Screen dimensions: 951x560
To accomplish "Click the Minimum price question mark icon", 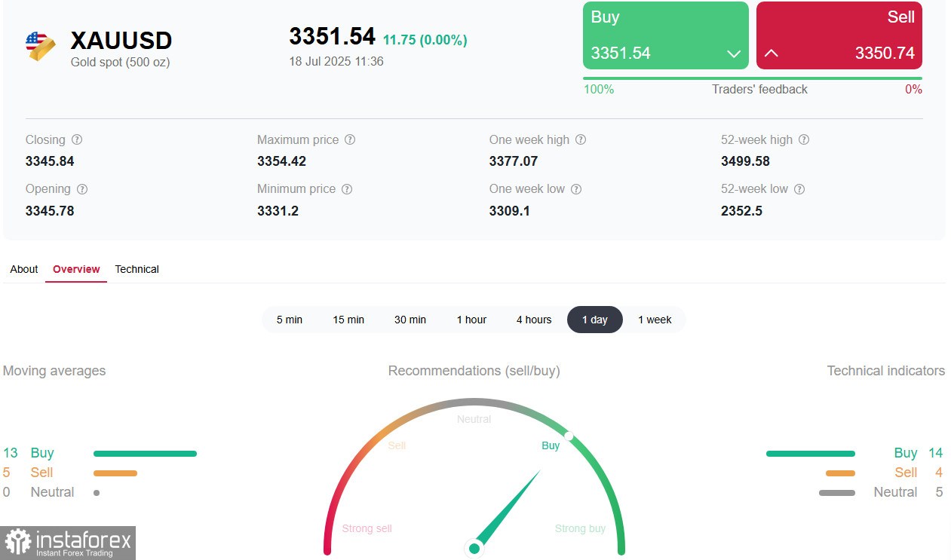I will click(x=347, y=189).
